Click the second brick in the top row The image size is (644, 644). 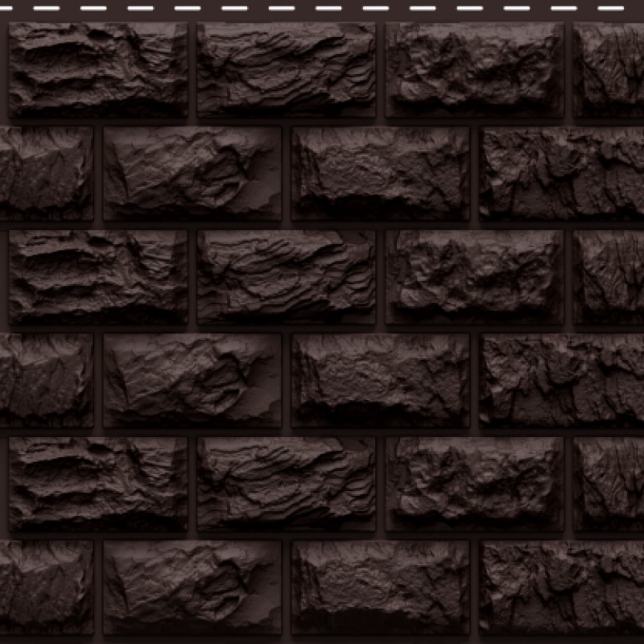(286, 69)
